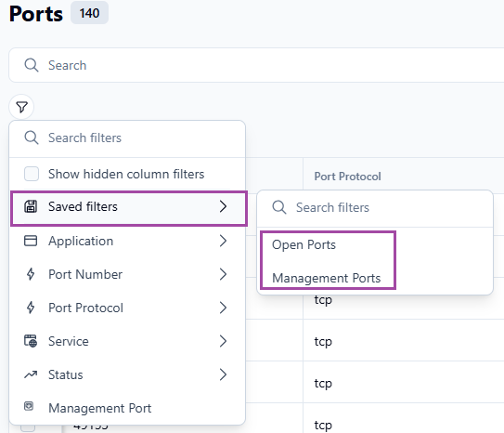Click the Ports page heading
The height and width of the screenshot is (433, 504).
(x=36, y=14)
